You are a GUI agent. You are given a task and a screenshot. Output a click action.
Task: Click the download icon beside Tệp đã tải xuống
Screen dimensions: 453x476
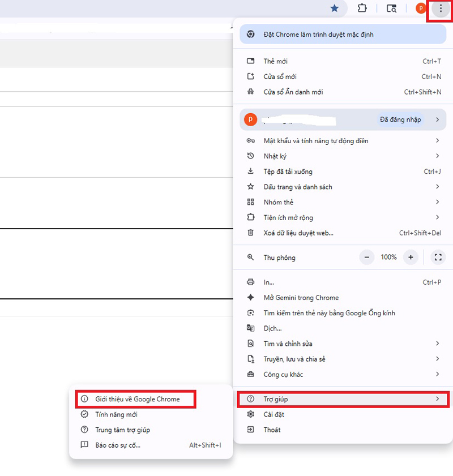[250, 171]
